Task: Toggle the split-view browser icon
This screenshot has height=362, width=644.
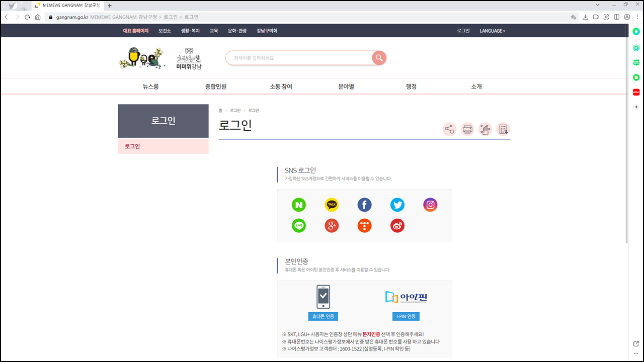Action: point(617,17)
